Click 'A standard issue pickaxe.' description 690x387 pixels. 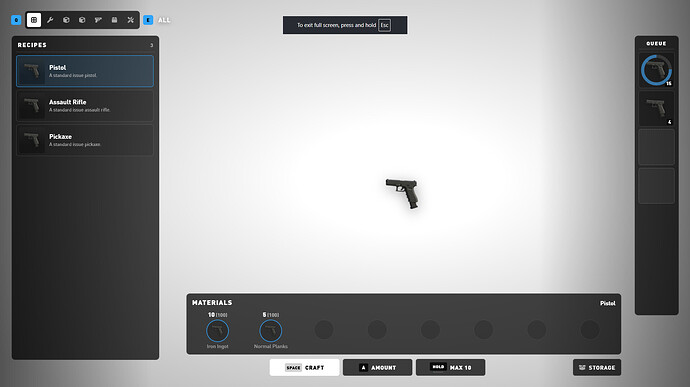pyautogui.click(x=75, y=144)
